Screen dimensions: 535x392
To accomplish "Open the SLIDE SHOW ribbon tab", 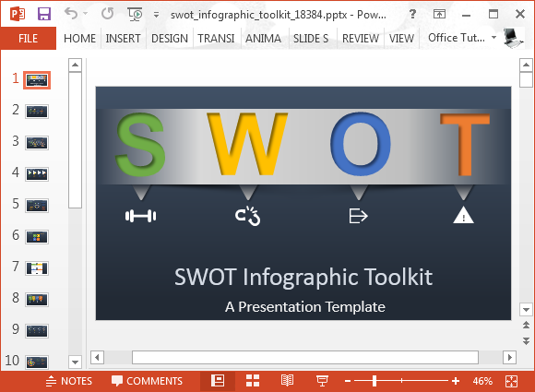I will [x=311, y=38].
